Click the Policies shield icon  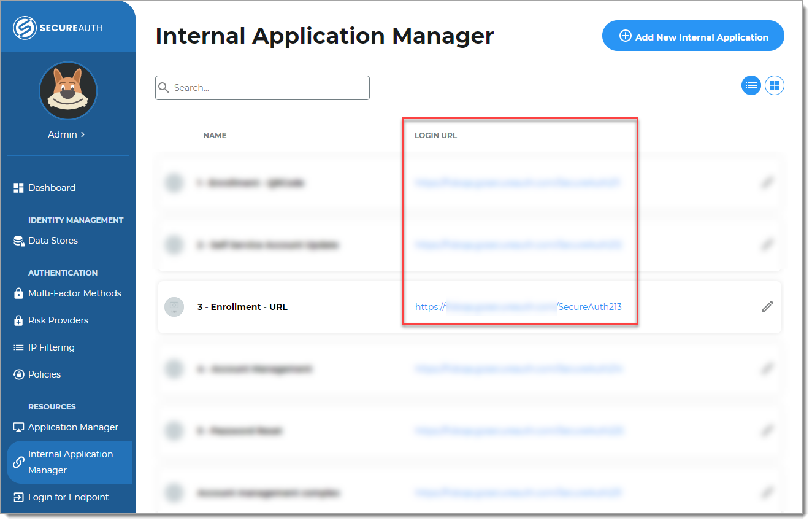tap(18, 374)
